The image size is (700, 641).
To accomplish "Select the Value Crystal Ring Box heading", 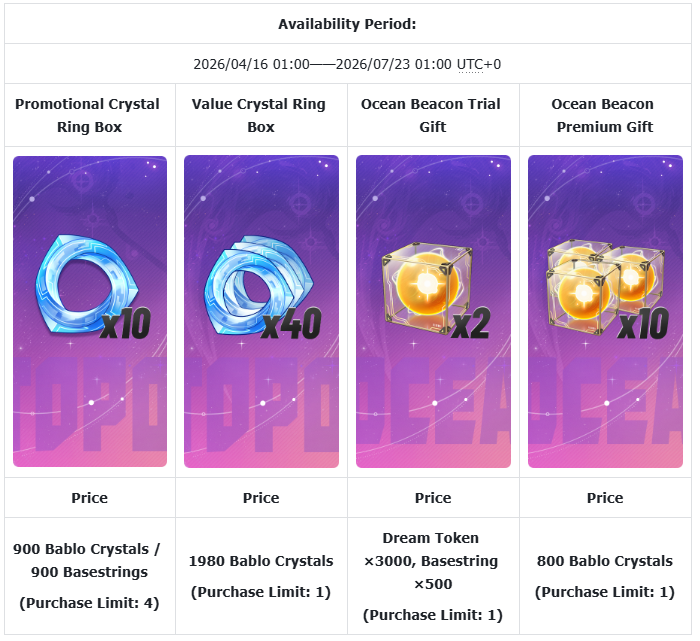I will tap(262, 116).
